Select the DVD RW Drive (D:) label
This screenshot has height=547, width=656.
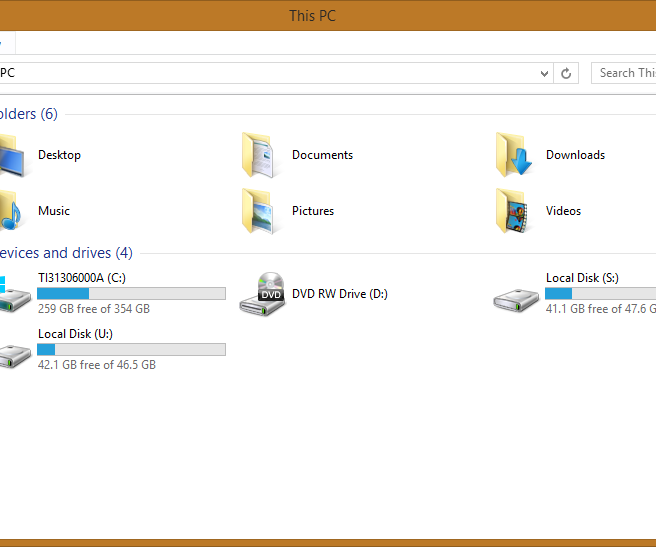(x=340, y=294)
